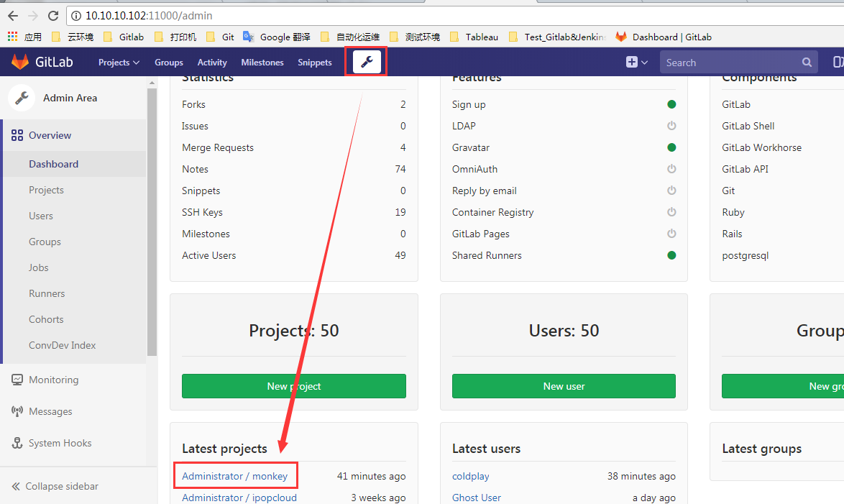Open the Gitlab bookmark folder
844x504 pixels.
click(x=124, y=37)
